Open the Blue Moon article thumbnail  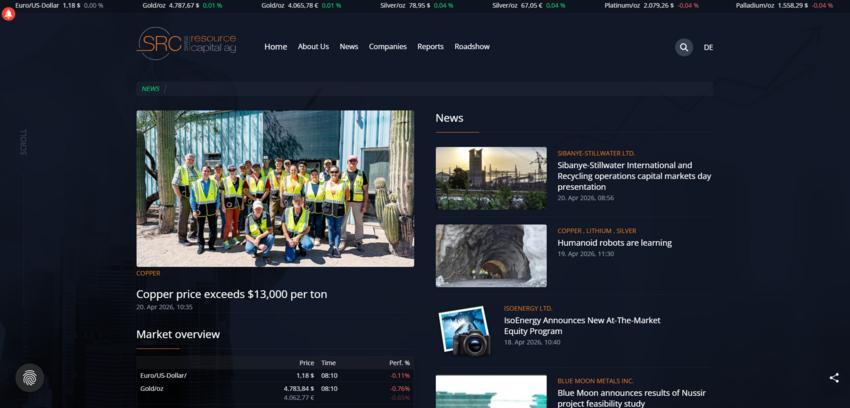[x=491, y=392]
